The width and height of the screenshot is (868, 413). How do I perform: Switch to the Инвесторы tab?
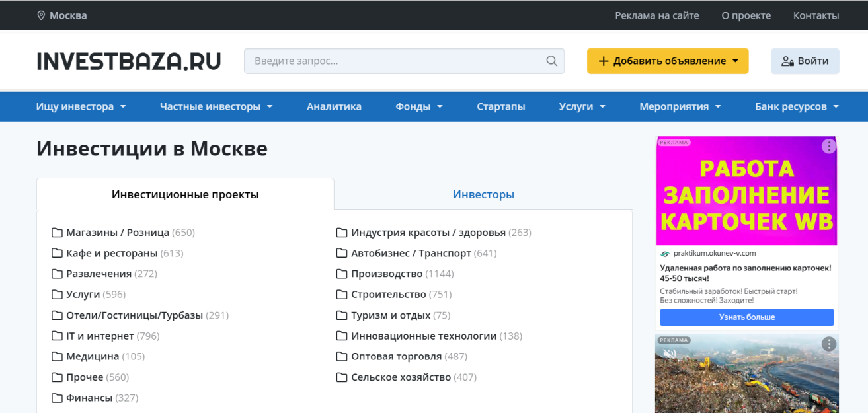click(x=483, y=194)
